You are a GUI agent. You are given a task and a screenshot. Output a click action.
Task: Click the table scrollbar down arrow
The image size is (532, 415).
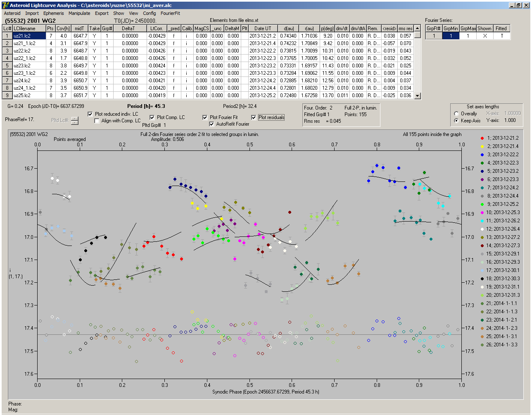point(418,96)
